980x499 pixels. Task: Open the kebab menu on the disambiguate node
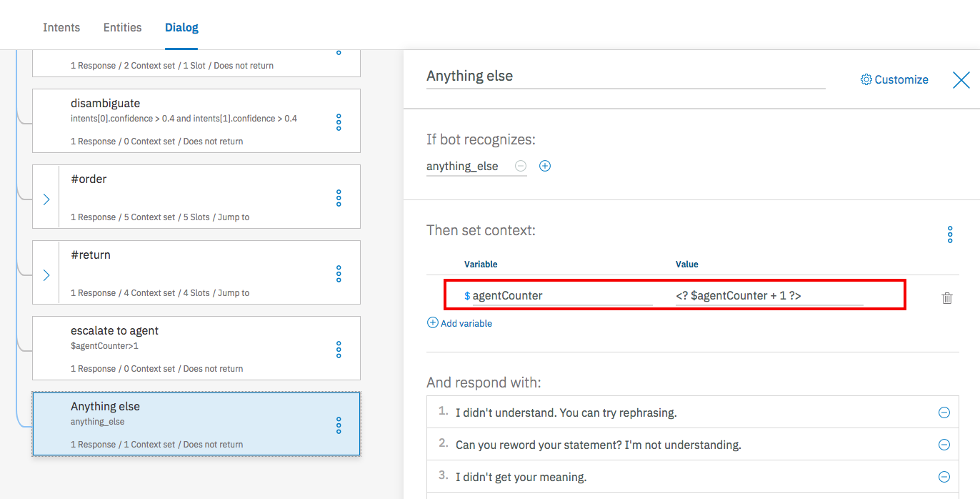[338, 122]
